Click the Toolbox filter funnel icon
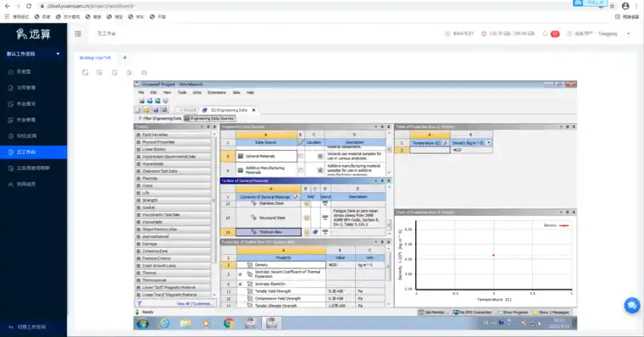Viewport: 644px width, 337px height. click(x=140, y=304)
